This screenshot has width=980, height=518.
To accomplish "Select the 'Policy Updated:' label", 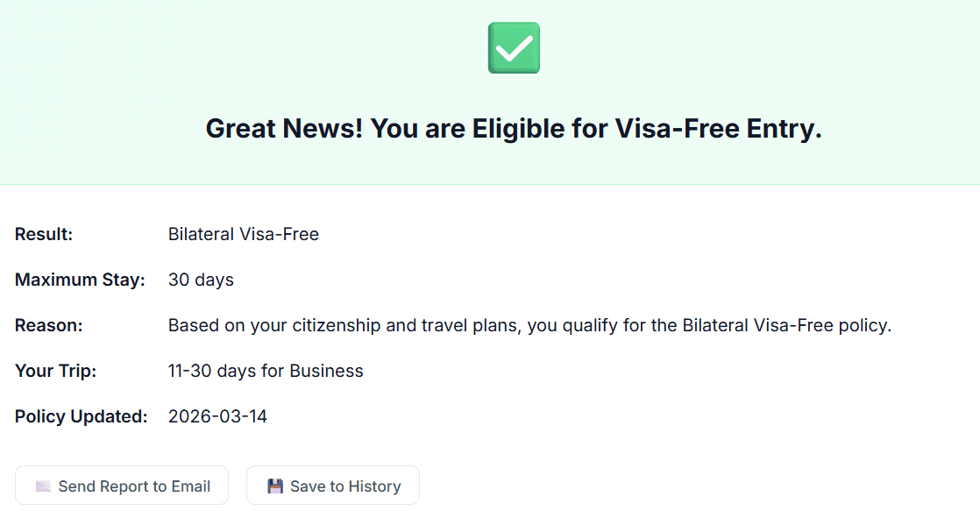I will 81,416.
